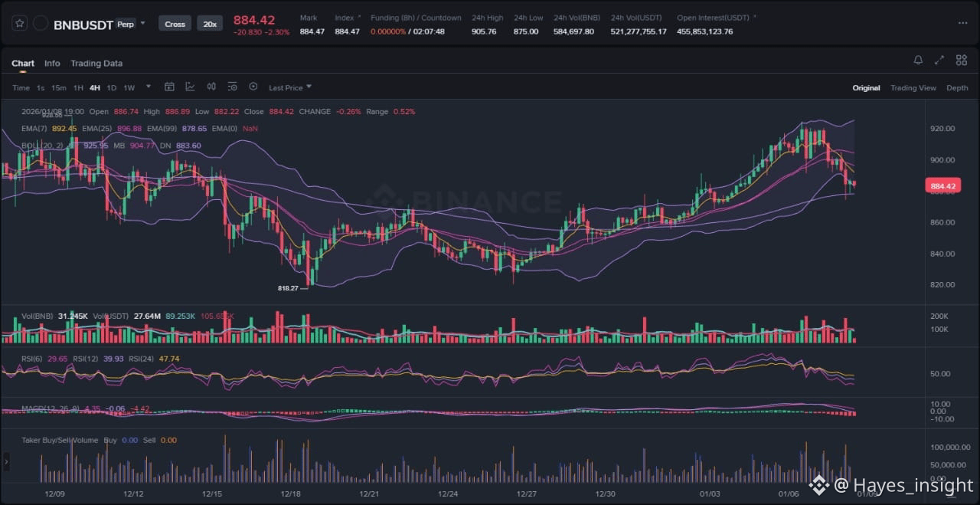980x505 pixels.
Task: Click the price alert bell icon
Action: [x=918, y=61]
